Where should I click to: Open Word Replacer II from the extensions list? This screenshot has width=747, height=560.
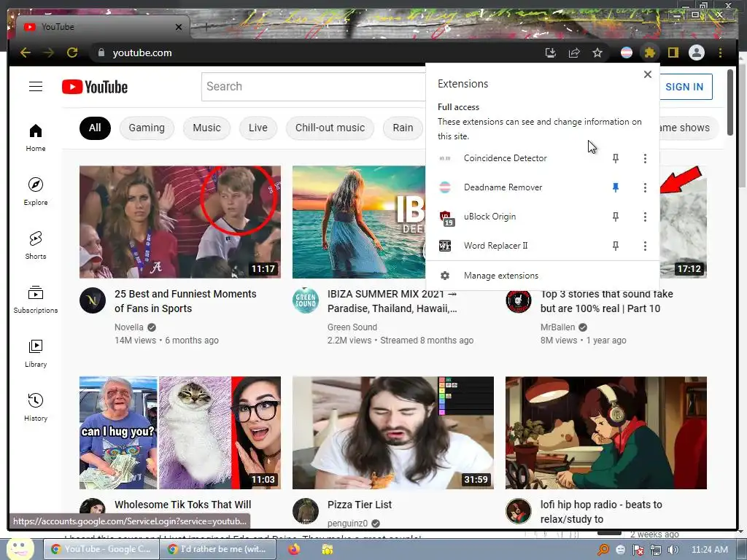tap(495, 246)
